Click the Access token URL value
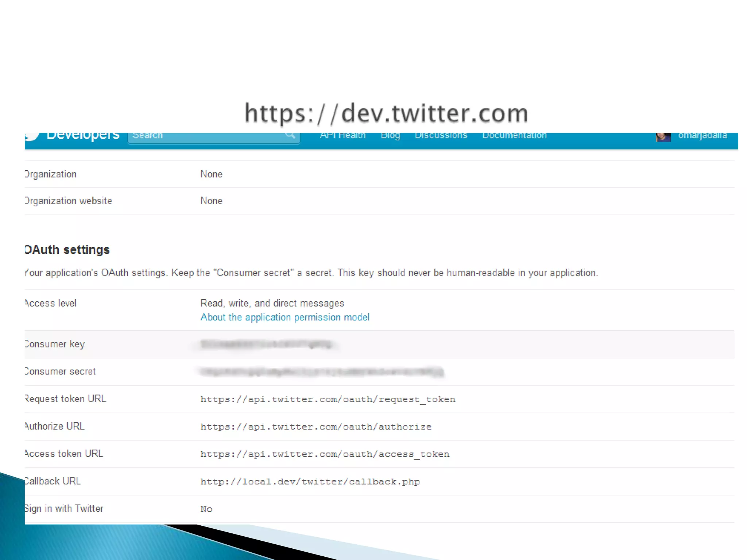Image resolution: width=747 pixels, height=560 pixels. point(325,454)
